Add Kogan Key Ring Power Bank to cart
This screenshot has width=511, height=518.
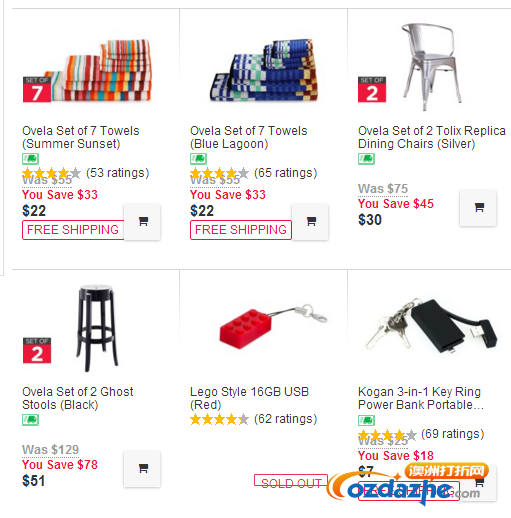(479, 482)
